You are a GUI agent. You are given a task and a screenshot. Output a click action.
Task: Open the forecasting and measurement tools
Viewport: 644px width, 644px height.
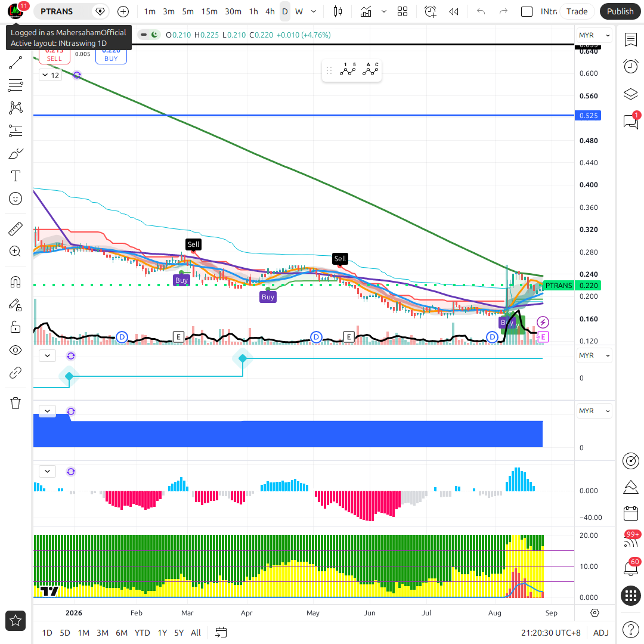click(16, 131)
